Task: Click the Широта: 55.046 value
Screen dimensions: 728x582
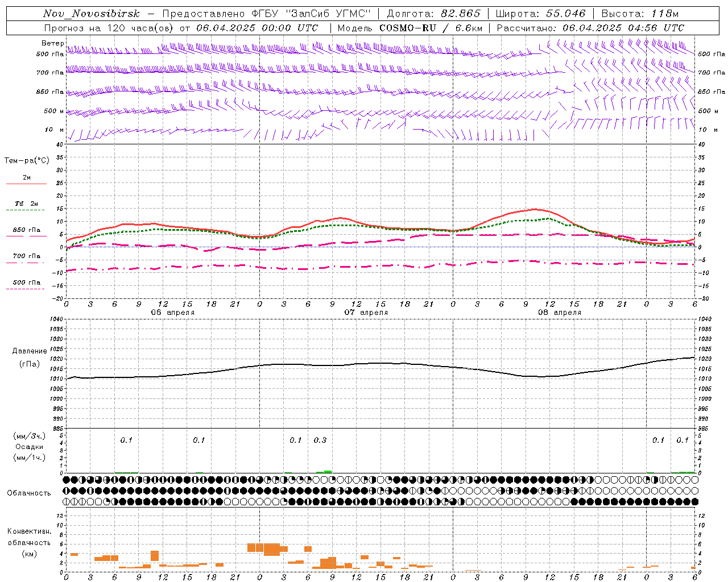Action: (541, 14)
